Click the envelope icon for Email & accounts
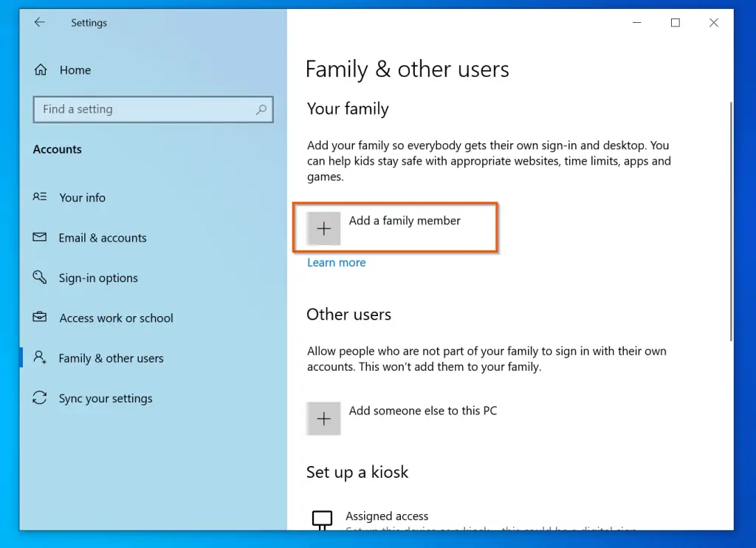This screenshot has width=756, height=548. pyautogui.click(x=40, y=238)
